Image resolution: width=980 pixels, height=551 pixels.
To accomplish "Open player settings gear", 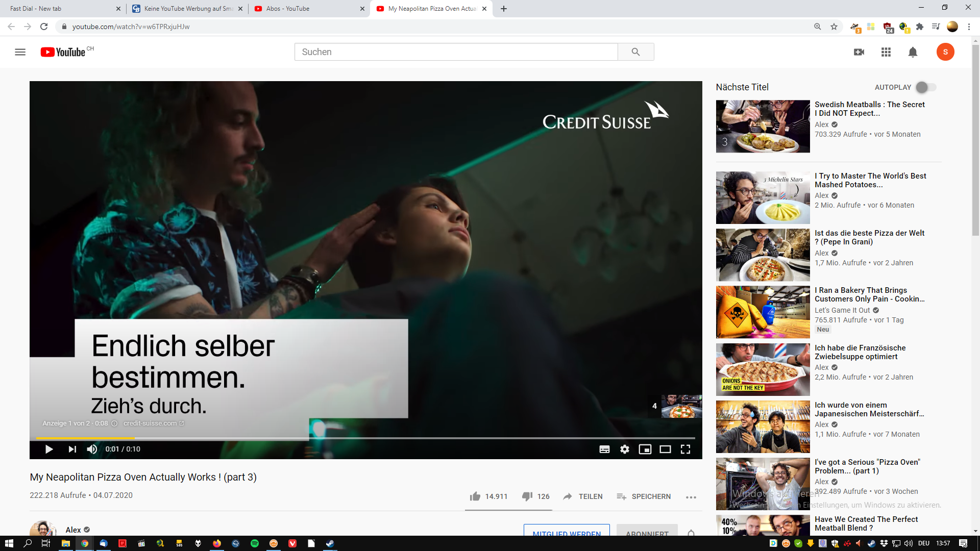I will [x=625, y=449].
